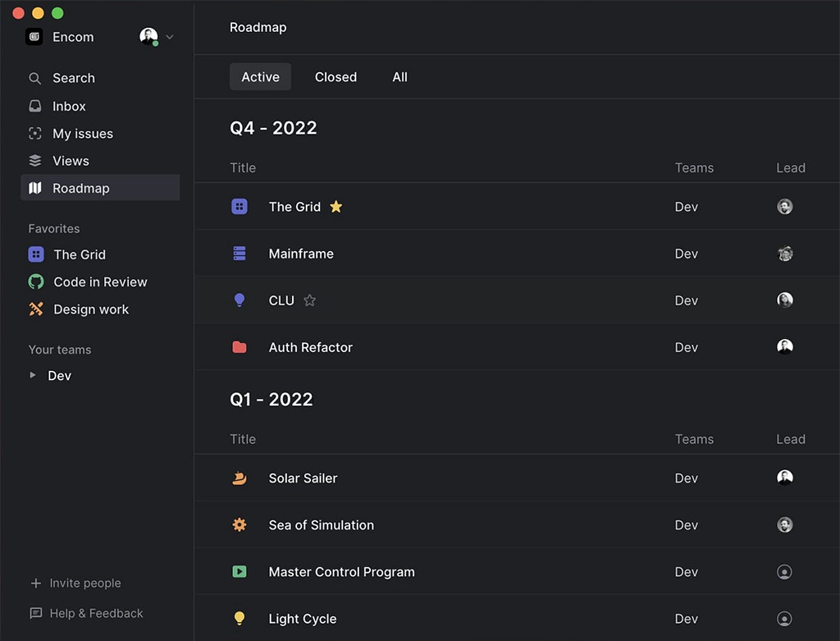Click Invite people link
This screenshot has height=641, width=840.
click(85, 583)
